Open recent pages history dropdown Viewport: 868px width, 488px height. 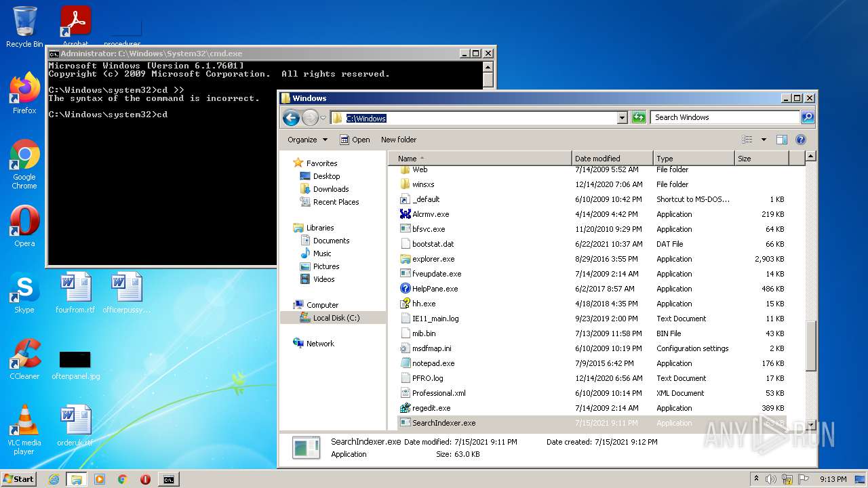[x=323, y=119]
